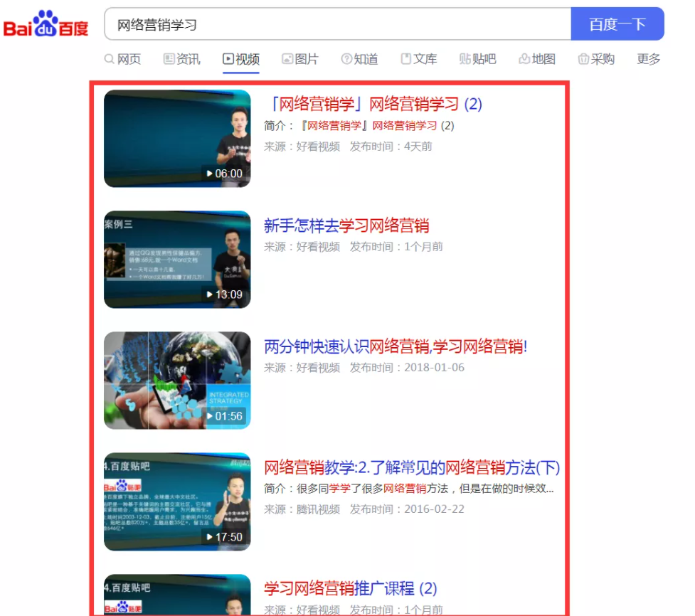This screenshot has height=616, width=695.
Task: Click the text 来源：腾讯视频
Action: pyautogui.click(x=302, y=509)
